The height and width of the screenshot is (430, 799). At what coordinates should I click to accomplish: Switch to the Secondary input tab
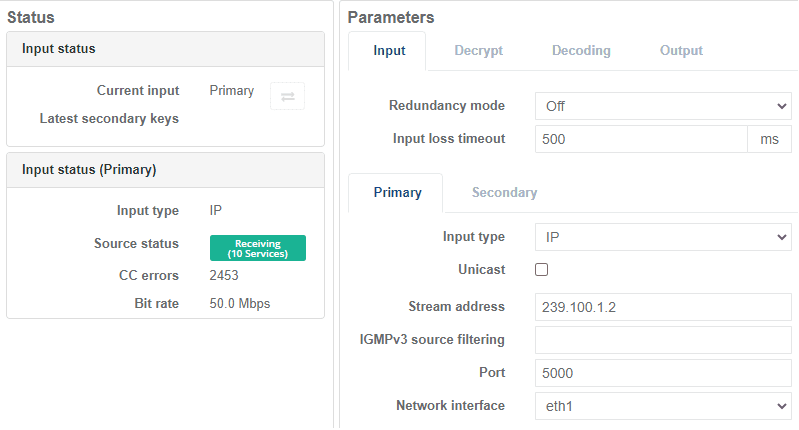(504, 193)
